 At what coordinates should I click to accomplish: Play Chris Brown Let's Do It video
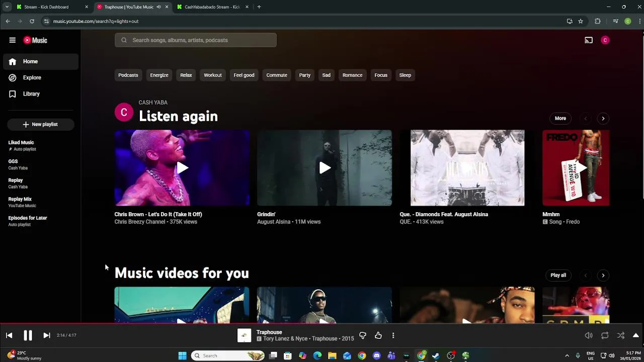click(182, 168)
